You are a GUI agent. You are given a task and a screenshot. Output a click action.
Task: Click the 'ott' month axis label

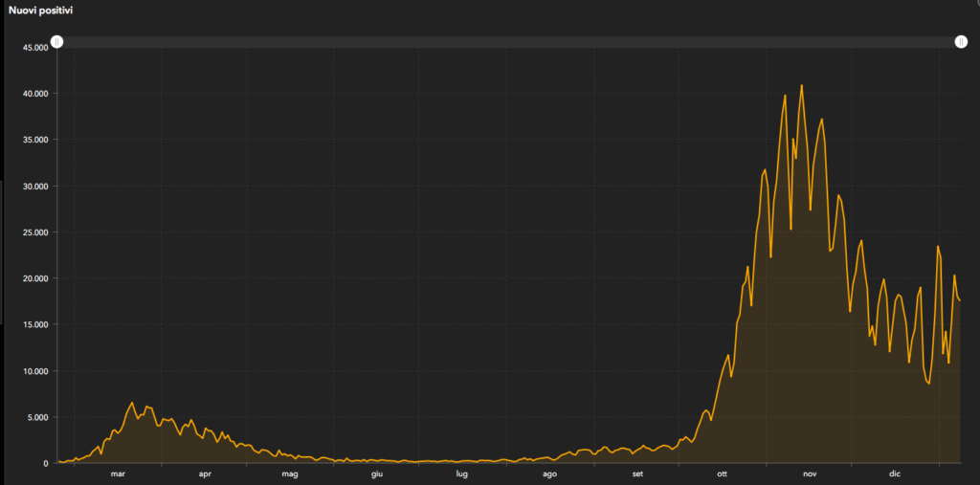pos(722,474)
